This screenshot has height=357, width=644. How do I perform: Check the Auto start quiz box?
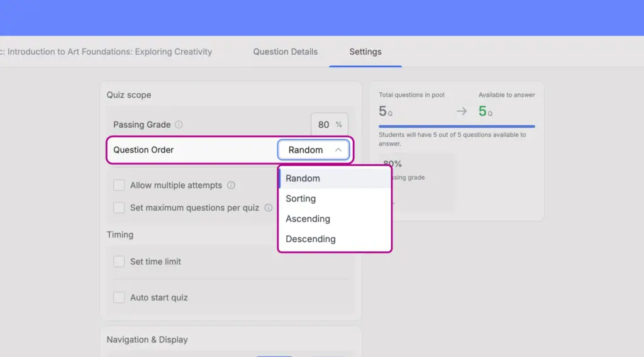point(119,297)
